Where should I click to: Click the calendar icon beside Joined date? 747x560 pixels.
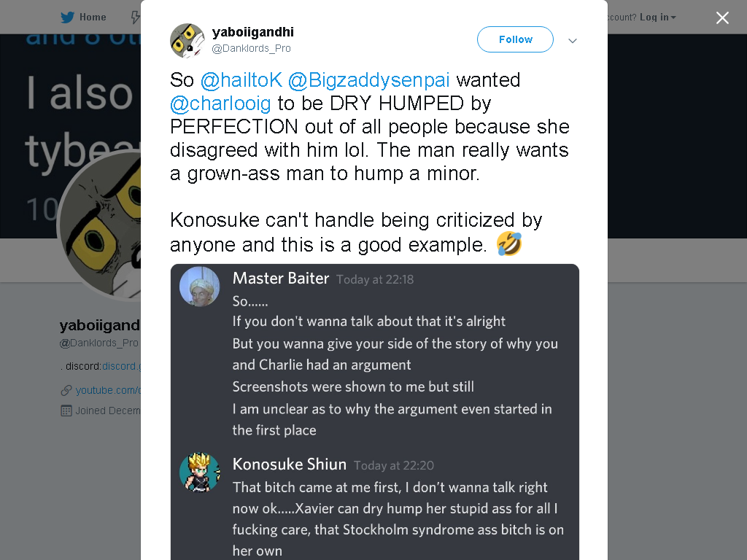point(66,411)
